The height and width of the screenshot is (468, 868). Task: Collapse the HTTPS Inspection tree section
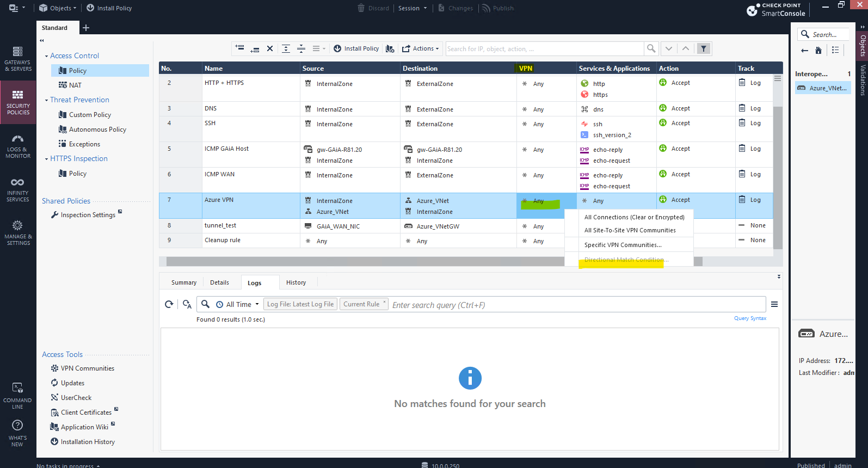tap(46, 159)
